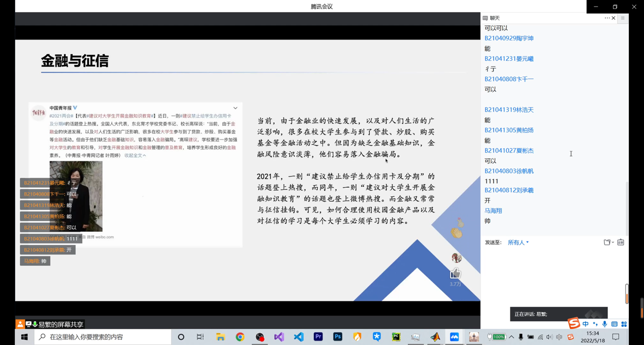Click the chat screenshot icon at far right
The height and width of the screenshot is (345, 644).
621,243
